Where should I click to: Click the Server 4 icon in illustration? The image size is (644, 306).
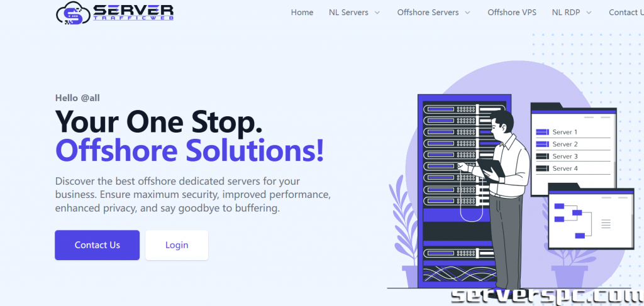click(542, 168)
